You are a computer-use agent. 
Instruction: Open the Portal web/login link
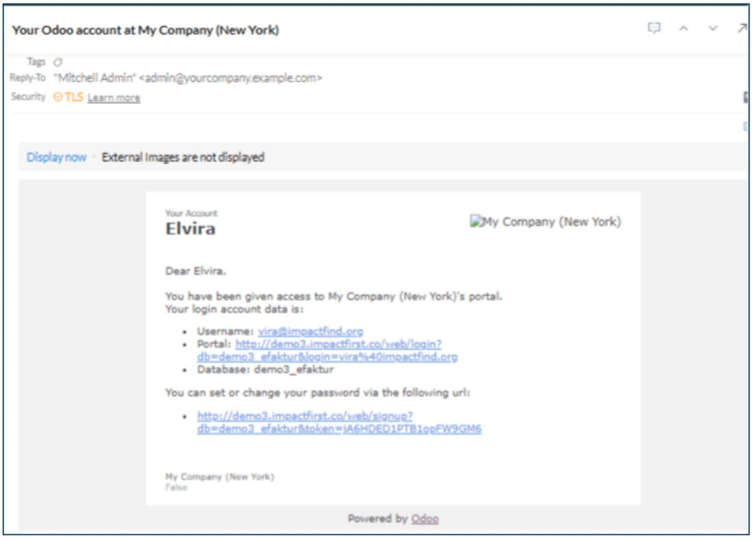327,350
